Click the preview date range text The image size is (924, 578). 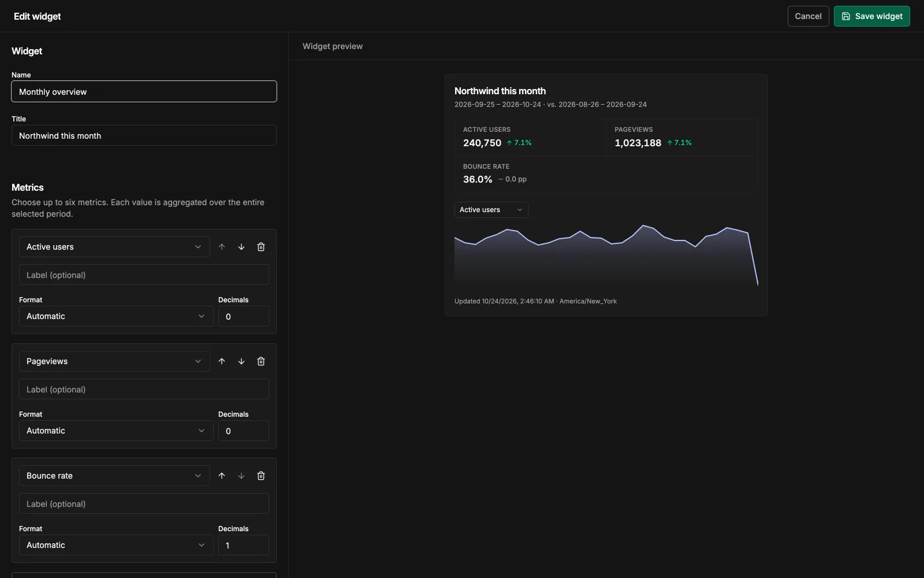point(550,105)
